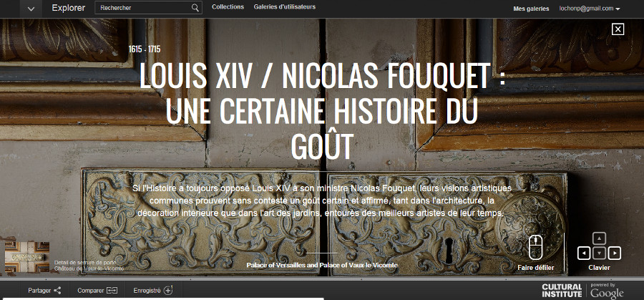
Task: Close the exhibit with the X icon
Action: (618, 29)
